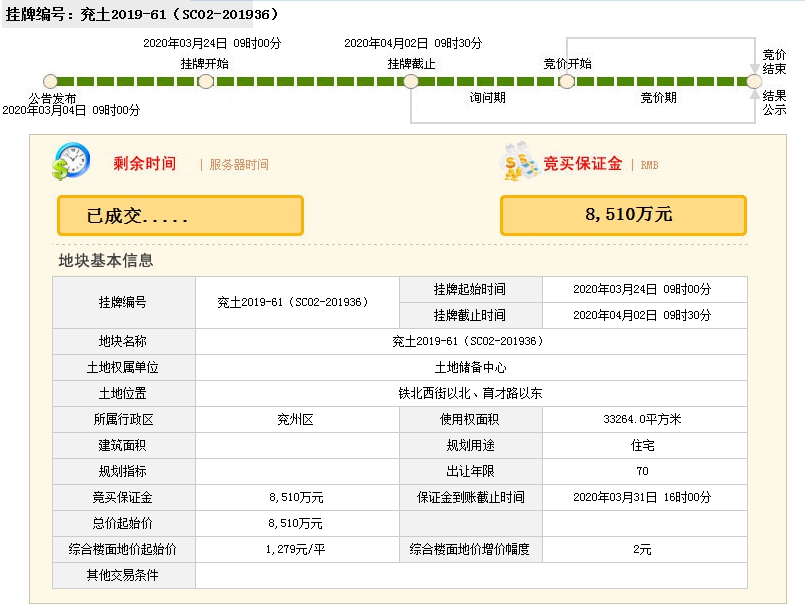This screenshot has height=608, width=805.
Task: Click the 已成交 status box
Action: (x=180, y=215)
